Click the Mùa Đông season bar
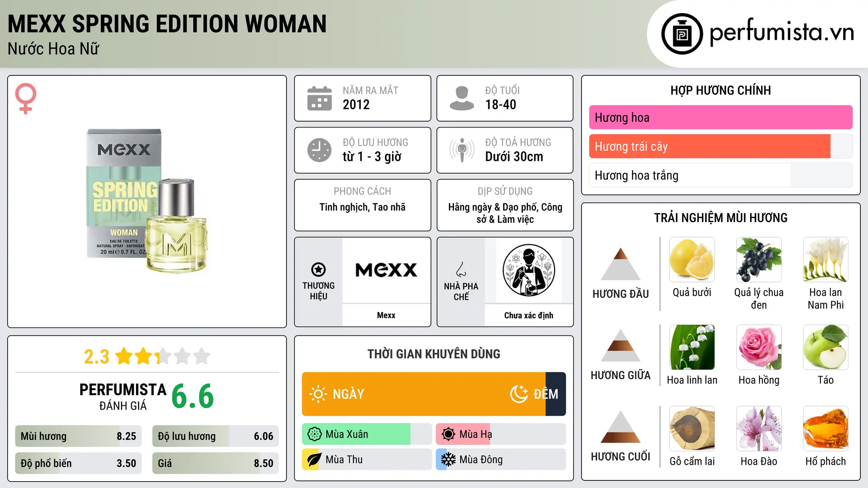 point(501,460)
